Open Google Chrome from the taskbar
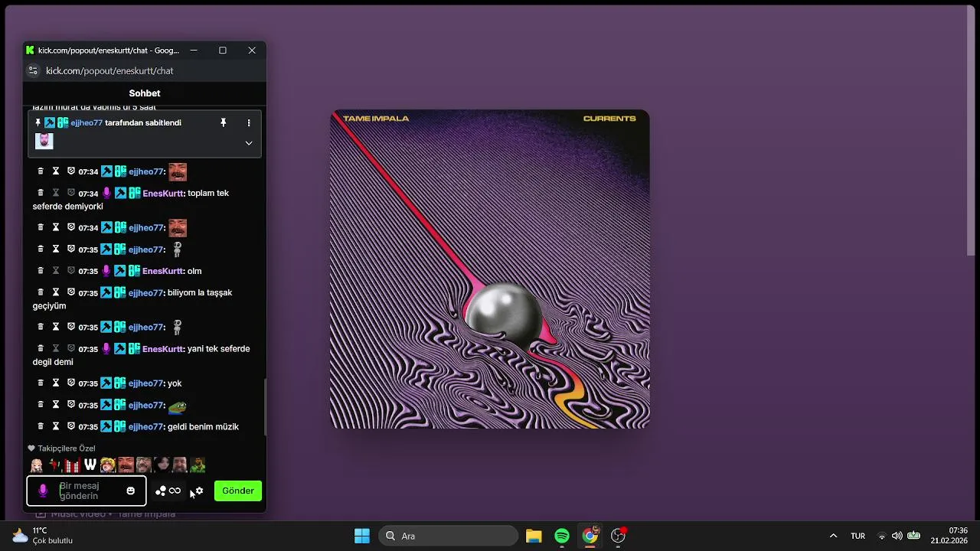Viewport: 980px width, 551px height. 590,536
